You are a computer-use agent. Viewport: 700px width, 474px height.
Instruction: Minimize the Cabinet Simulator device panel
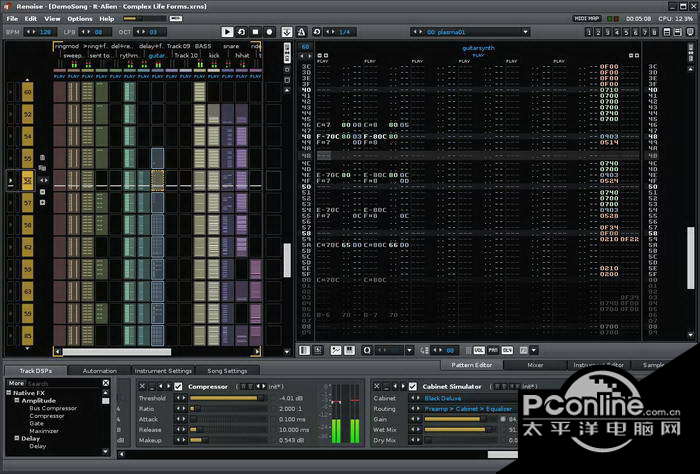click(x=386, y=387)
